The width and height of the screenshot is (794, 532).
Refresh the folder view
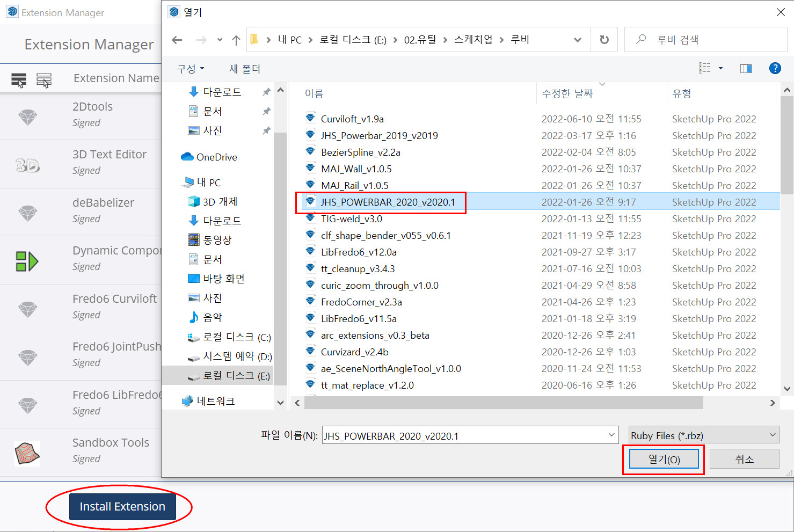pos(604,40)
